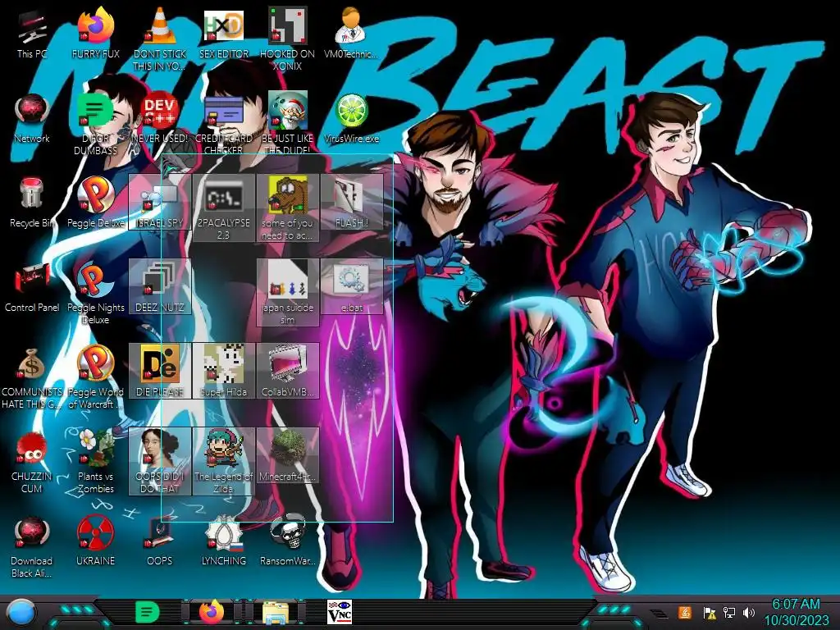Click the network status tray icon
The width and height of the screenshot is (840, 630).
(x=729, y=612)
